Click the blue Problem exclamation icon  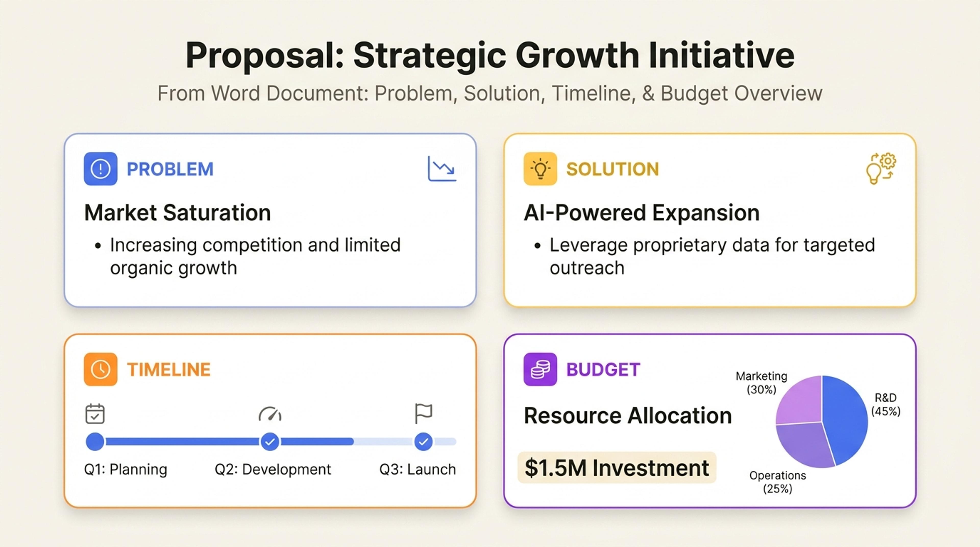101,168
